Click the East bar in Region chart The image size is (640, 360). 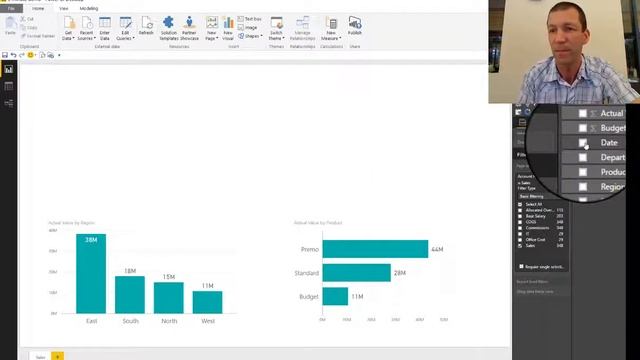click(x=91, y=274)
